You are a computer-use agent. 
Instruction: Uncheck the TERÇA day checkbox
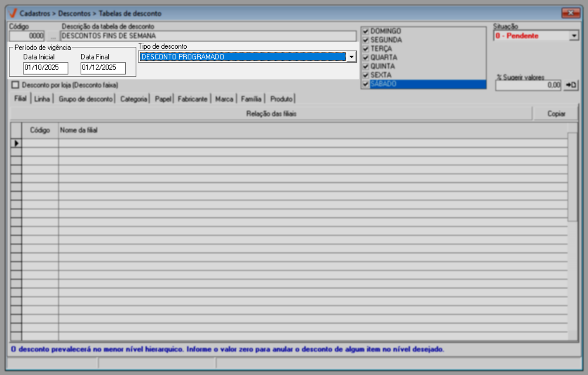pyautogui.click(x=366, y=49)
